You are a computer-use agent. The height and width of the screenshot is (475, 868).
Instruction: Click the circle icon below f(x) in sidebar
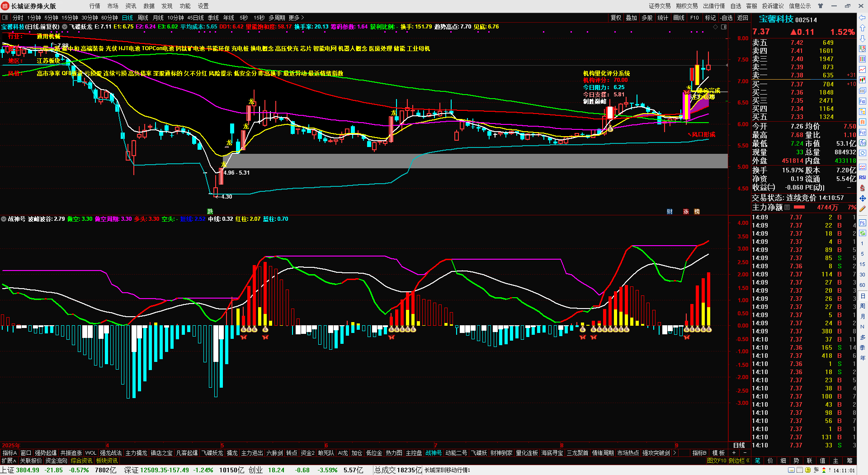point(863,153)
